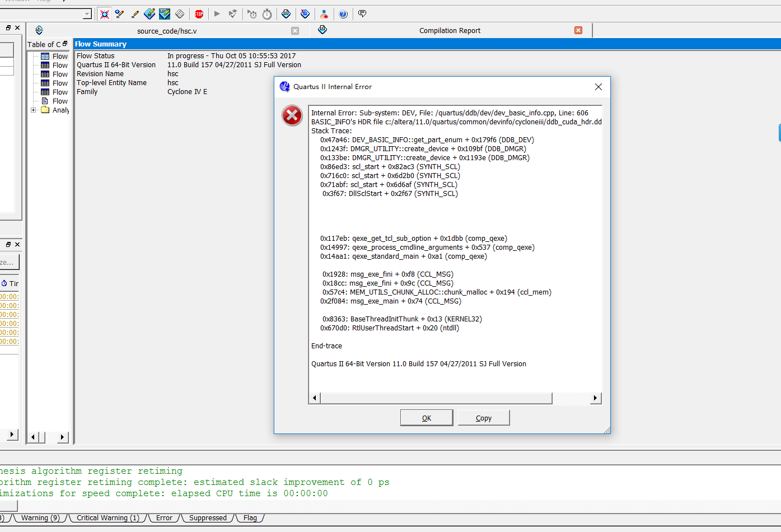Stop processing with the red STOP icon
Image resolution: width=781 pixels, height=532 pixels.
pyautogui.click(x=199, y=14)
